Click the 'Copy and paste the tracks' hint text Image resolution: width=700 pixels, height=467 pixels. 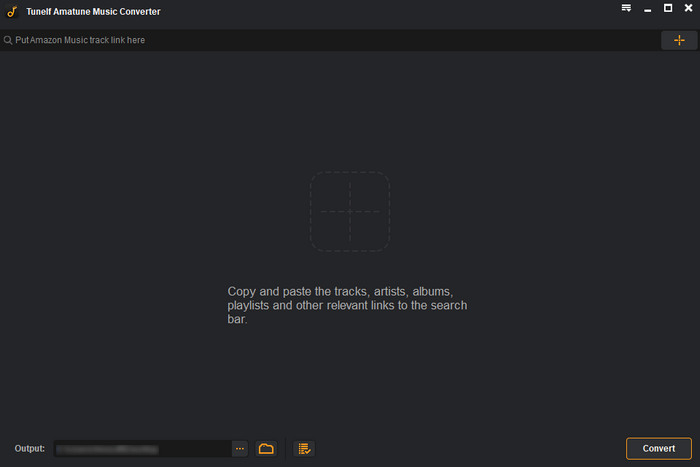(347, 305)
